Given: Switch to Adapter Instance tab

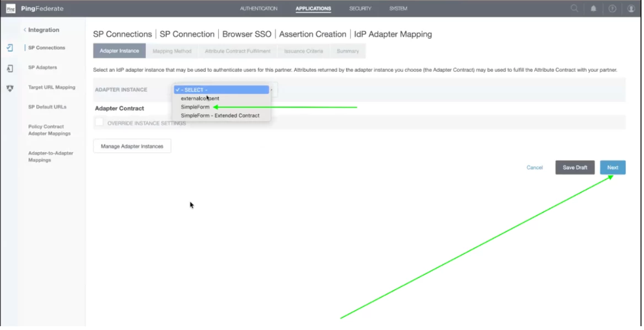Looking at the screenshot, I should coord(119,51).
